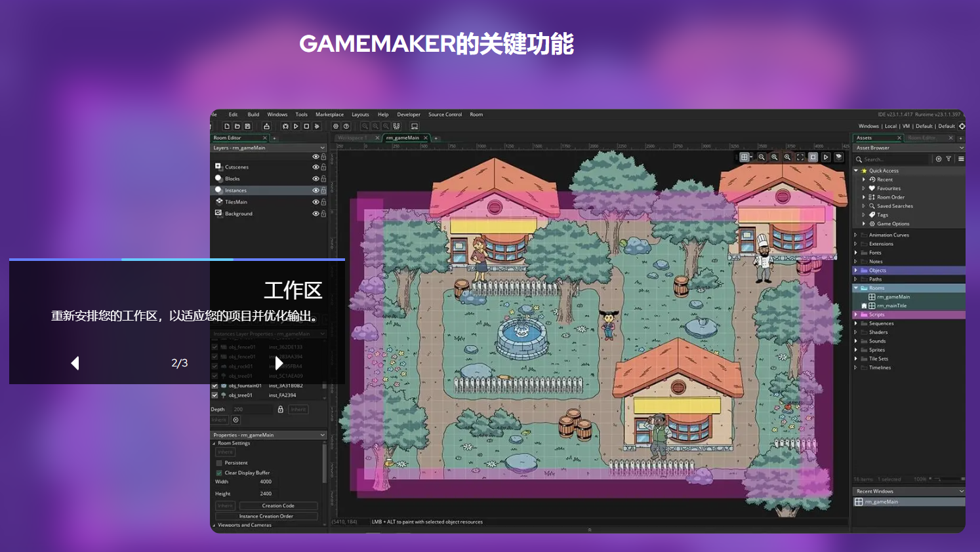Click the room Width value 4000
This screenshot has width=980, height=552.
[266, 482]
